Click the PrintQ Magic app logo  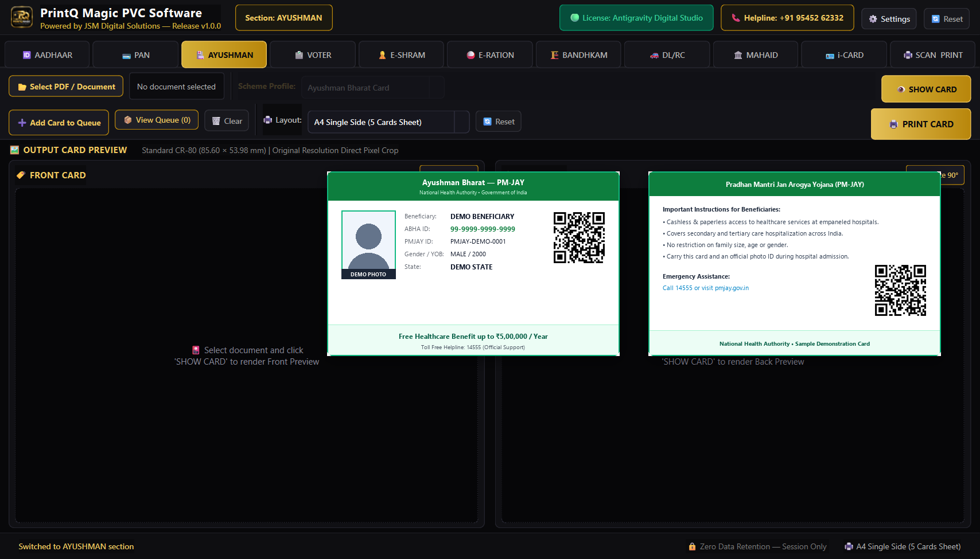22,17
